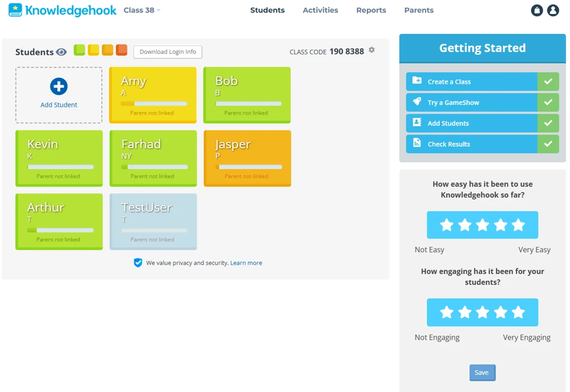570x392 pixels.
Task: Rate ease of use two stars
Action: (x=465, y=225)
